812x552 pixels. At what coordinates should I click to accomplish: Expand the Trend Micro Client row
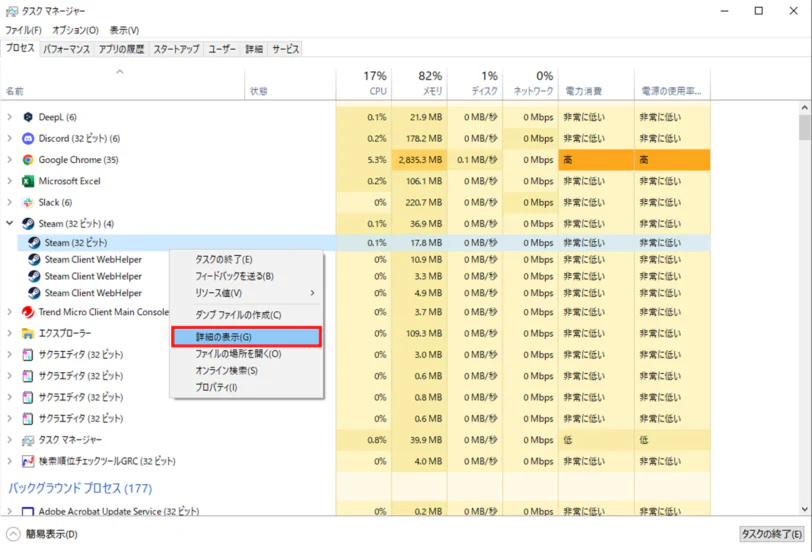click(9, 312)
